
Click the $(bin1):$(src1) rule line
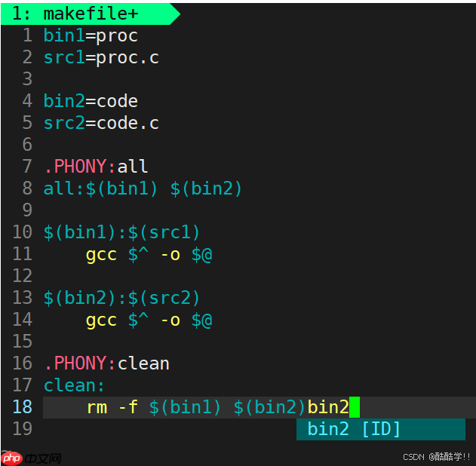(x=121, y=232)
